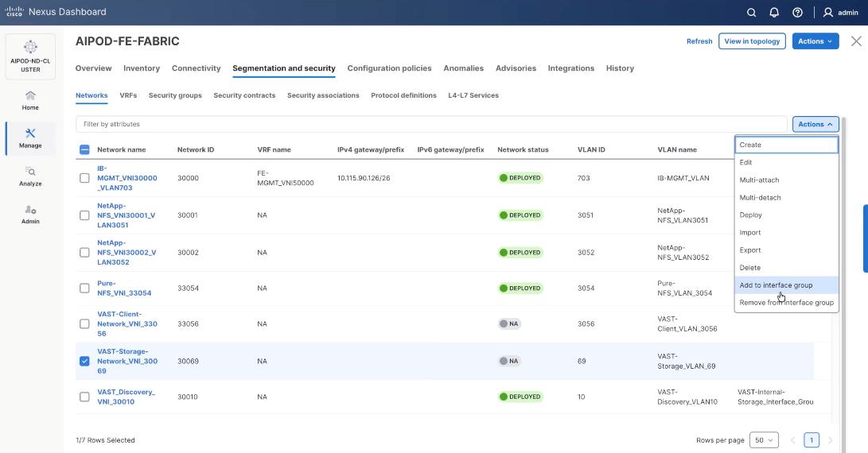Open the help question mark icon
The width and height of the screenshot is (868, 453).
[x=797, y=13]
